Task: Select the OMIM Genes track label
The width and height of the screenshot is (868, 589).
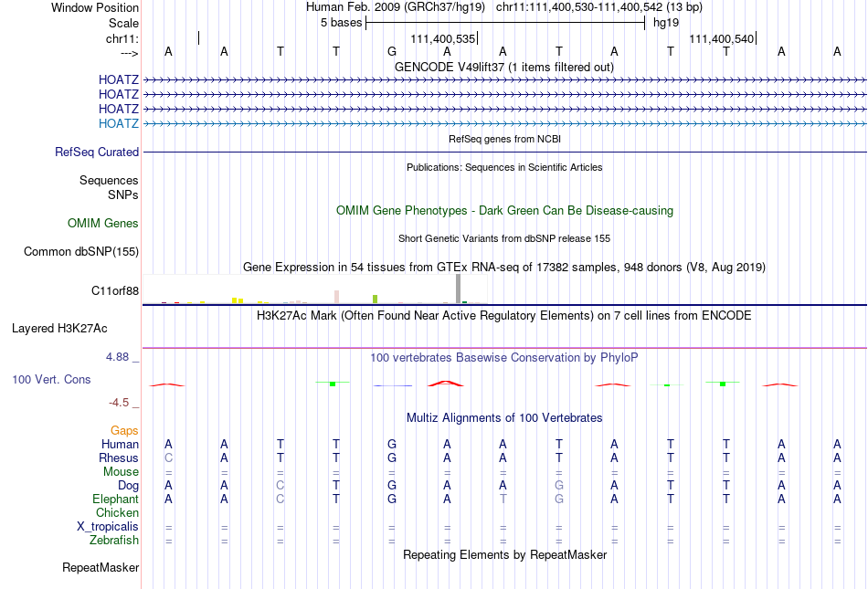Action: 103,223
